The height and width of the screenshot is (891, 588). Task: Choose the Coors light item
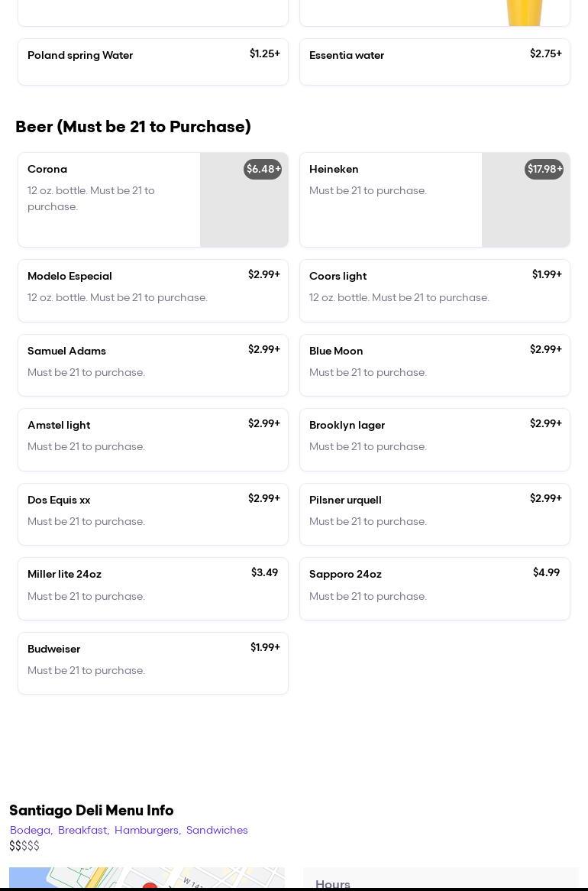[435, 290]
